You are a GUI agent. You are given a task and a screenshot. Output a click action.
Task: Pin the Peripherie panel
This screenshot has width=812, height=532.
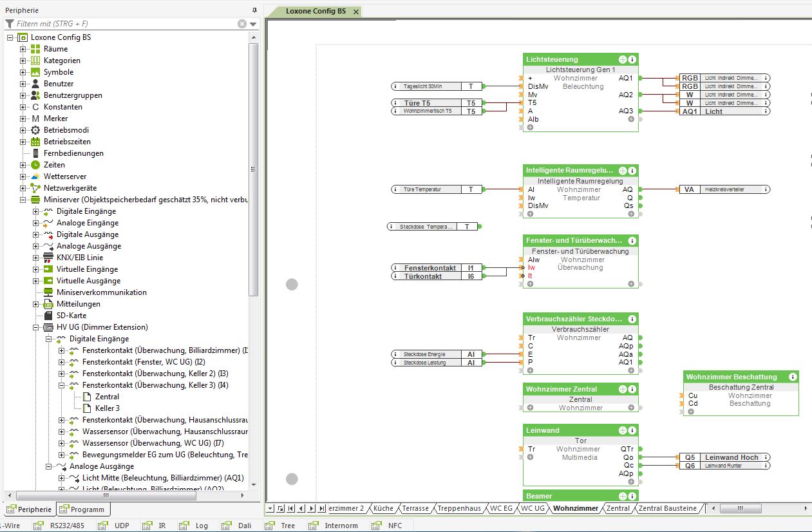(254, 10)
